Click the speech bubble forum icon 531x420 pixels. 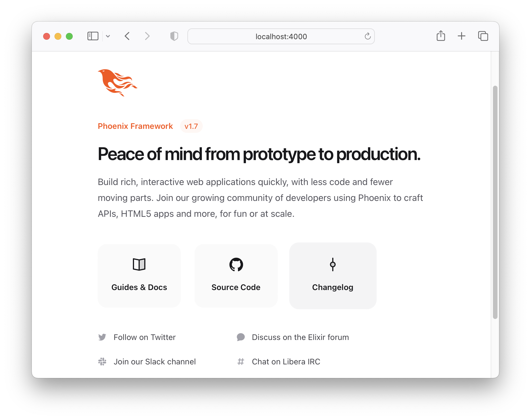point(241,337)
